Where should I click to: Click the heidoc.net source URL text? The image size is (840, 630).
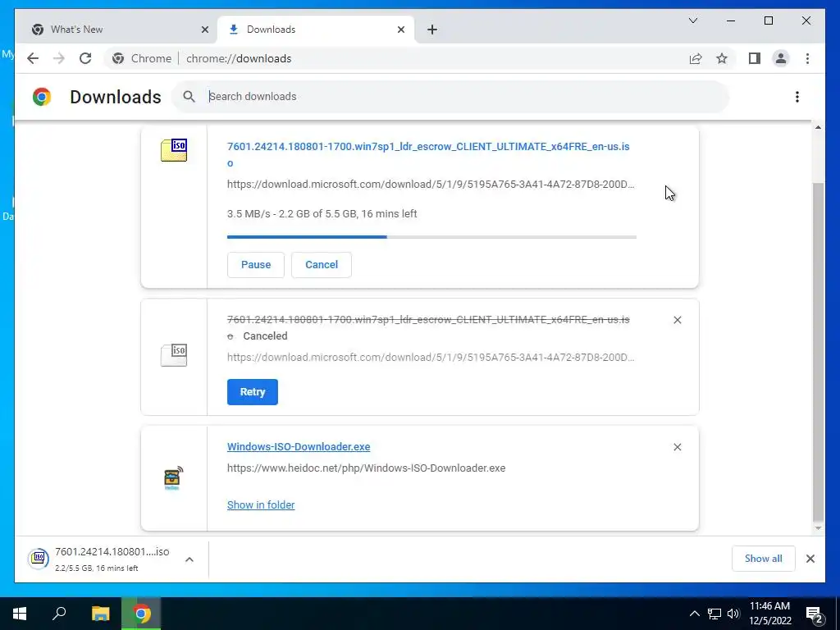point(366,468)
